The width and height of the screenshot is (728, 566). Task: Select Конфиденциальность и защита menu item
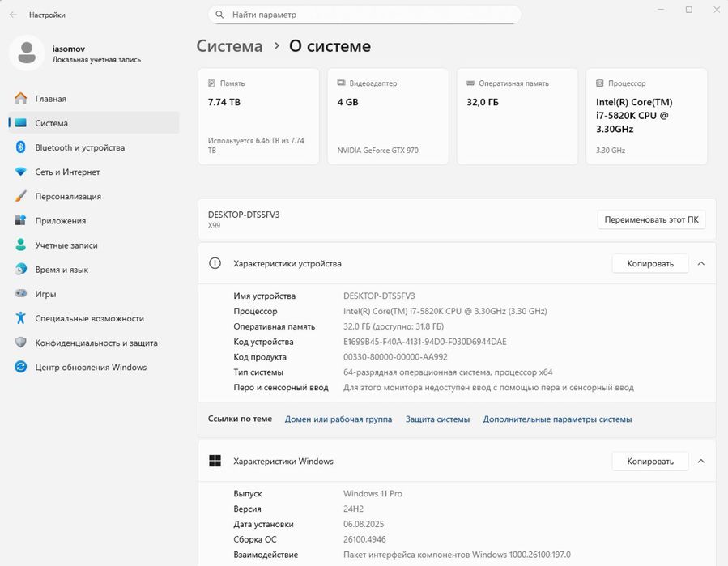pos(96,343)
